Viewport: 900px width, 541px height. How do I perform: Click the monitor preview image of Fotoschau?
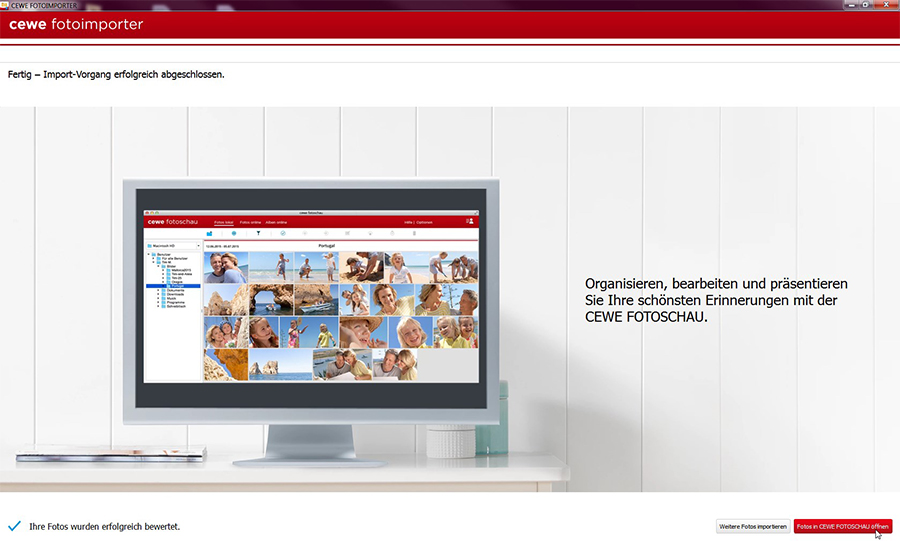(x=311, y=298)
